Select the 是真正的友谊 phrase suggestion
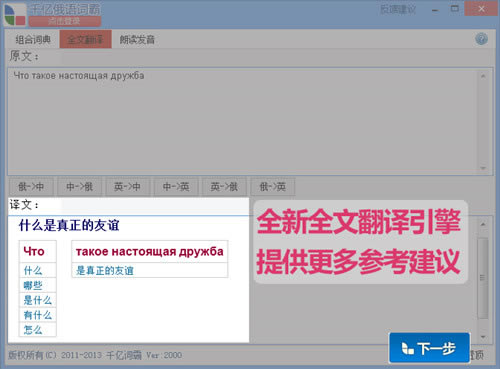The width and height of the screenshot is (500, 369). point(105,270)
